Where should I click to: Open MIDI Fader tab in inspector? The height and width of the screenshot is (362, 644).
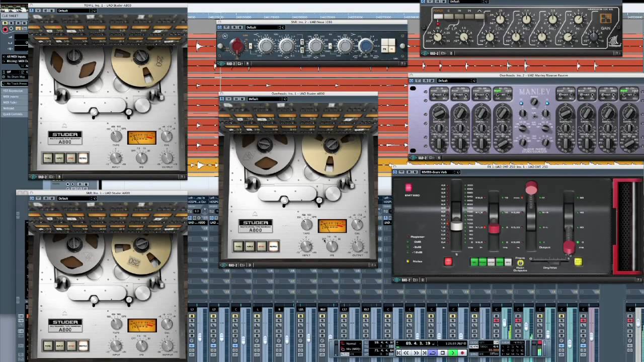14,103
